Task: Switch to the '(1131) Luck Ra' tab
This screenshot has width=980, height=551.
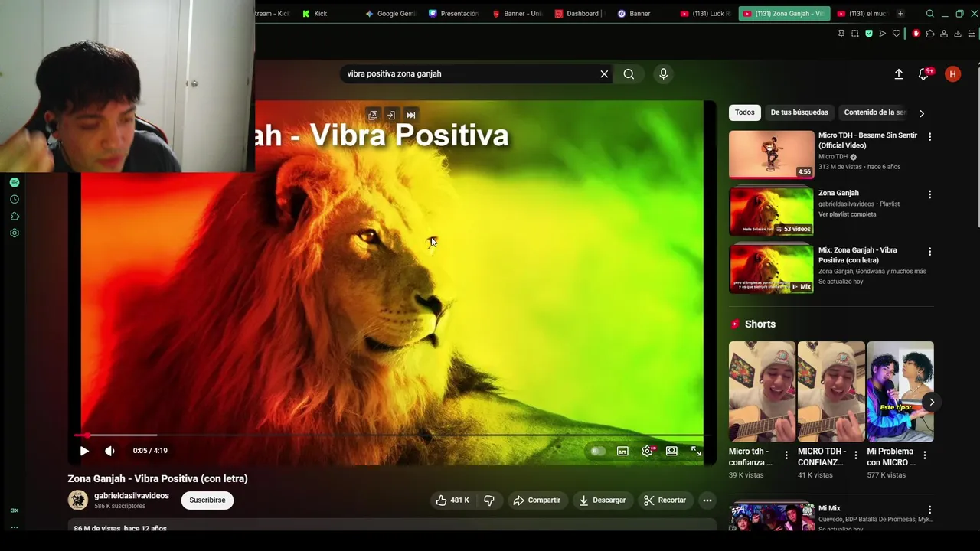Action: click(706, 14)
